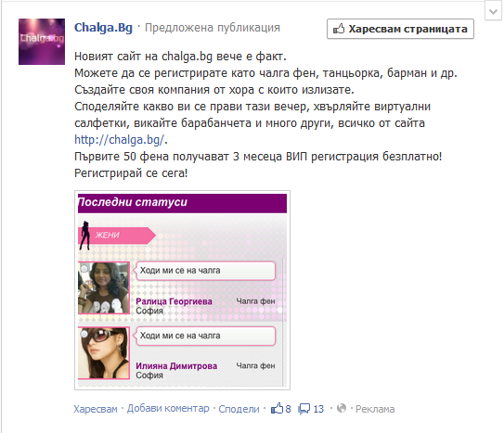Screen dimensions: 504x433
Task: Click Ралица Георгиева's photo
Action: click(x=104, y=287)
